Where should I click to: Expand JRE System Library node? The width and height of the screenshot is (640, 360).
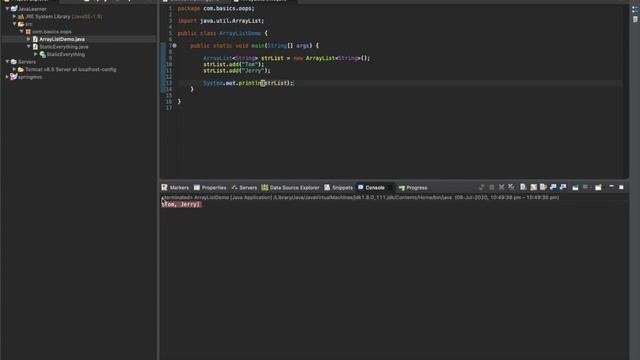(x=14, y=16)
